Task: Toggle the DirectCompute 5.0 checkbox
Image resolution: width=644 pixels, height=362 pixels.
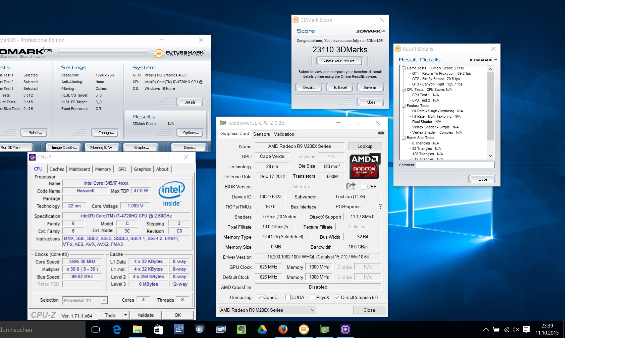Action: 337,297
